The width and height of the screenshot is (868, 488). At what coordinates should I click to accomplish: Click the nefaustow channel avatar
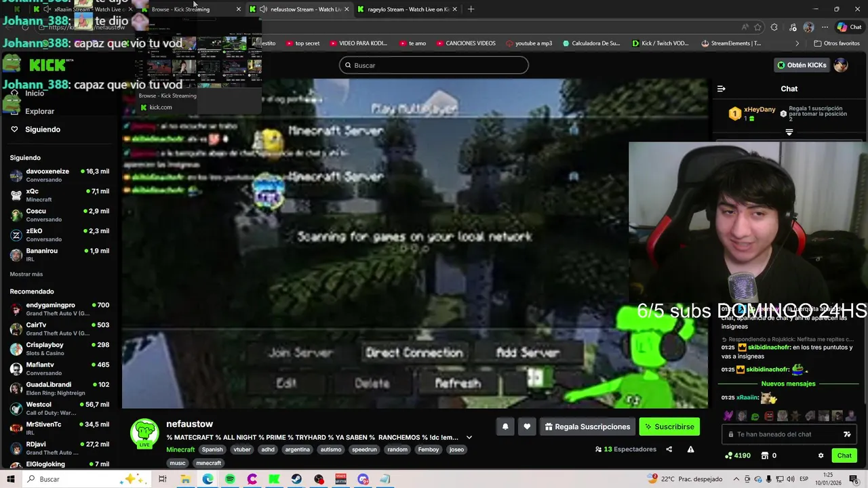click(144, 434)
